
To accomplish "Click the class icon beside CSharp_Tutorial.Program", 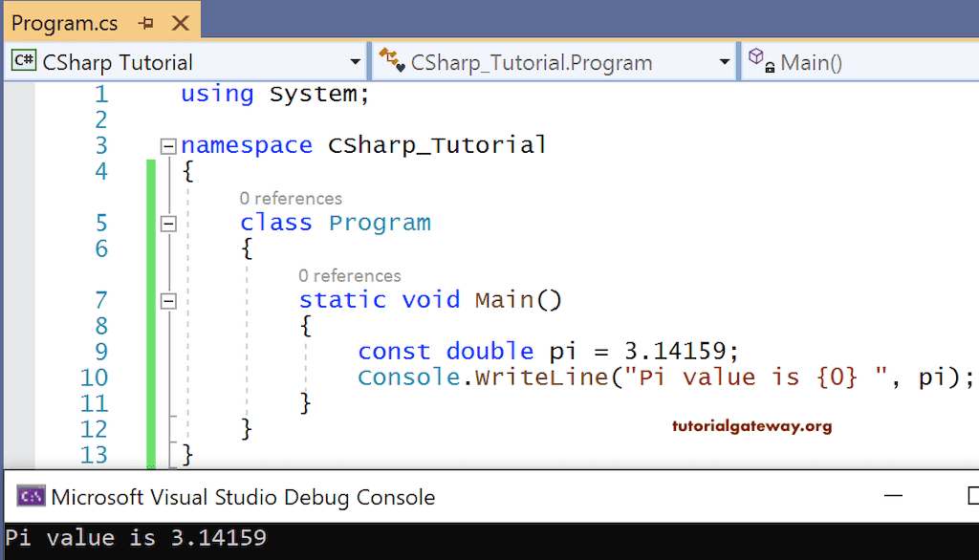I will click(x=391, y=60).
